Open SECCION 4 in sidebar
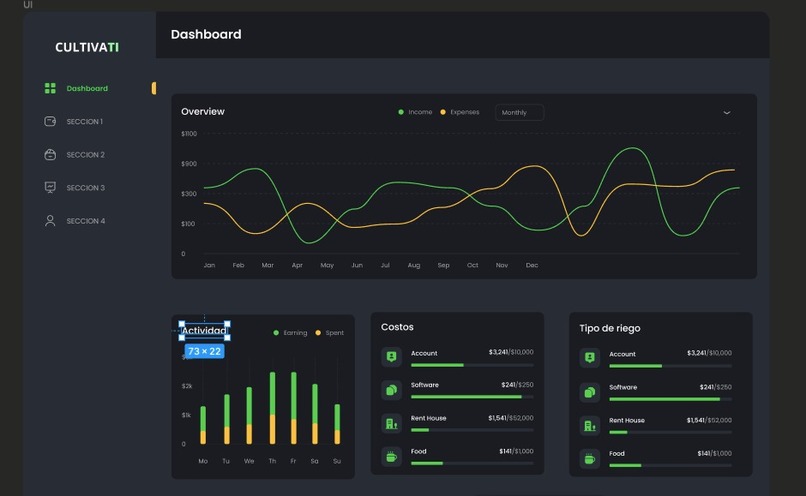 point(85,221)
